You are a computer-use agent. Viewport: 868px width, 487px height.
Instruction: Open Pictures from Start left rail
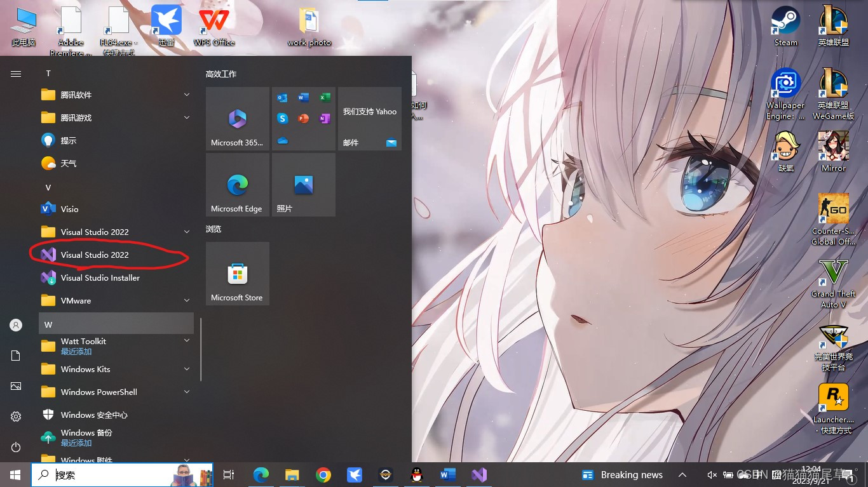coord(16,386)
